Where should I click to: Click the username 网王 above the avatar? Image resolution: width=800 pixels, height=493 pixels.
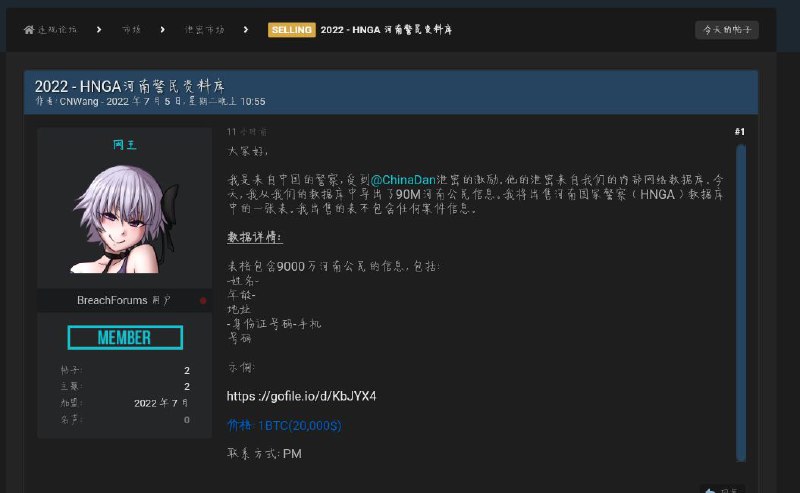125,145
